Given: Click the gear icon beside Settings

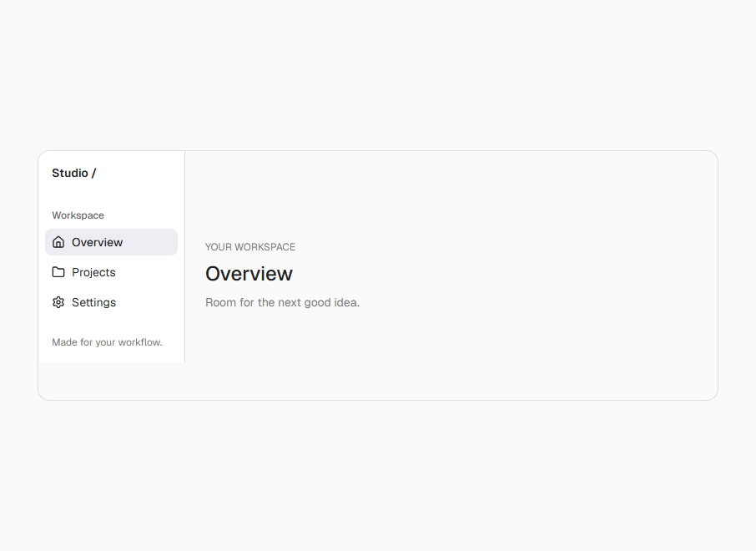Looking at the screenshot, I should point(58,302).
